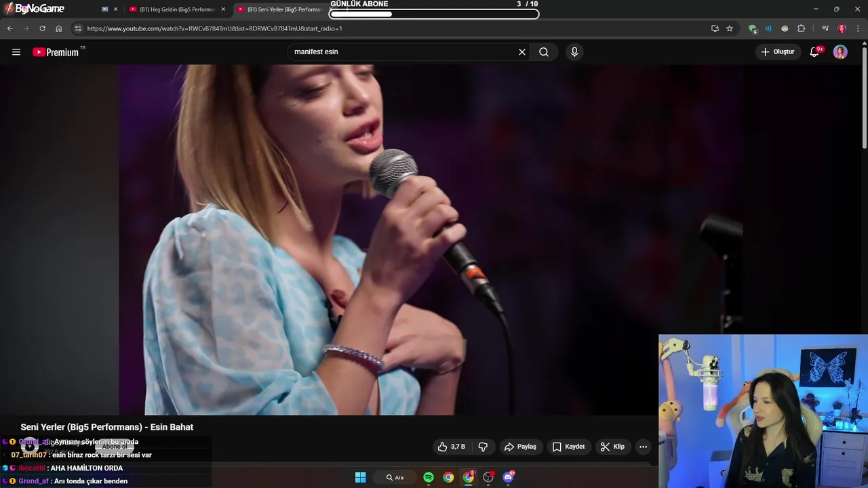Go to YouTube Premium home logo
Image resolution: width=868 pixels, height=488 pixels.
56,52
